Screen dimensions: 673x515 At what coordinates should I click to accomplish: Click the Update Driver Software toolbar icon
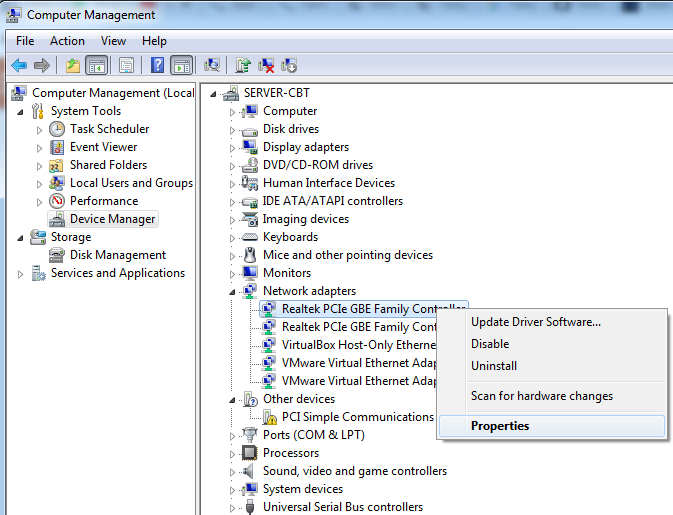tap(243, 66)
